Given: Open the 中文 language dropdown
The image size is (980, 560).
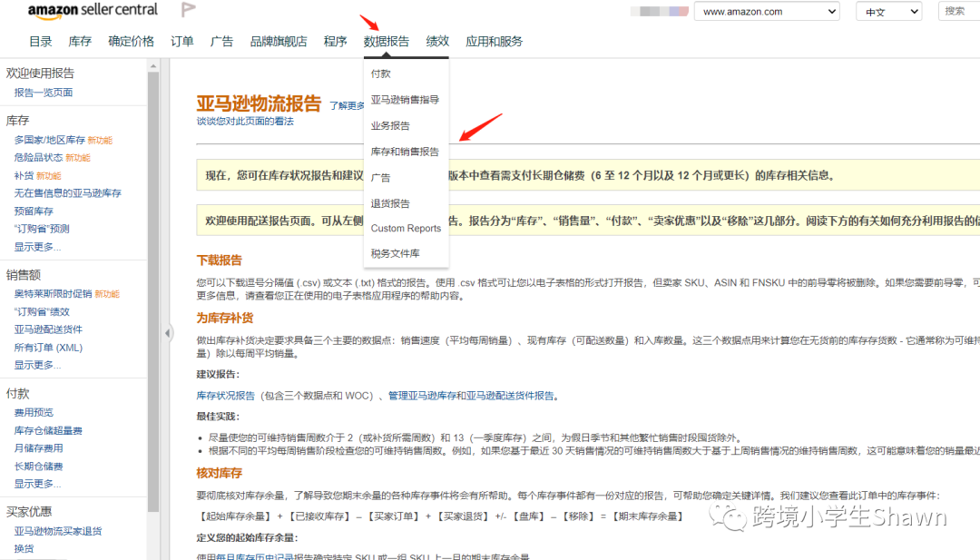Looking at the screenshot, I should pyautogui.click(x=889, y=11).
